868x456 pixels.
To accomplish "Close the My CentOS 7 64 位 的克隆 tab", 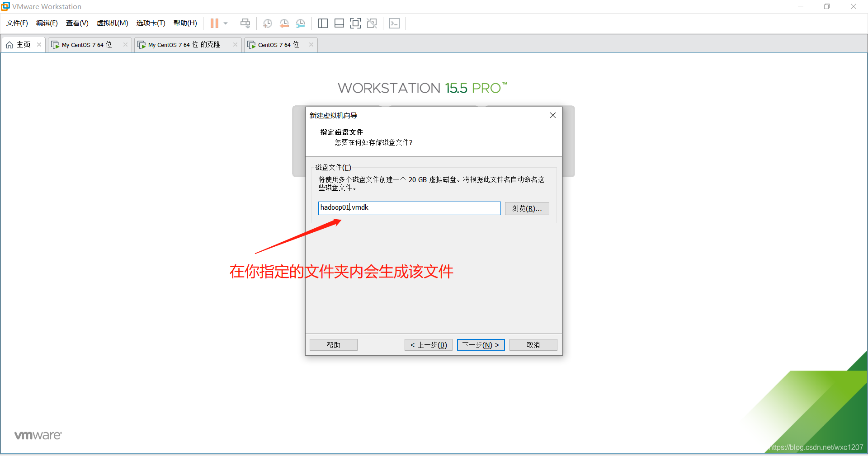I will coord(235,45).
